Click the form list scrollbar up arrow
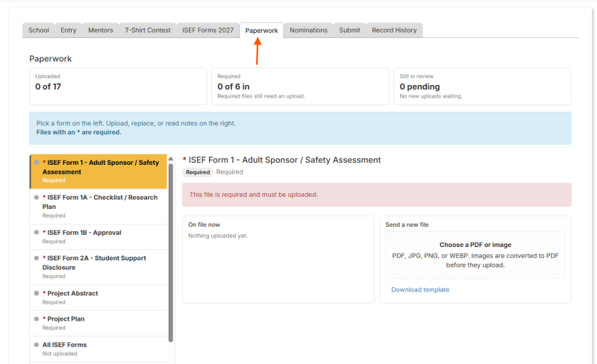Viewport: 597px width, 364px height. 171,158
